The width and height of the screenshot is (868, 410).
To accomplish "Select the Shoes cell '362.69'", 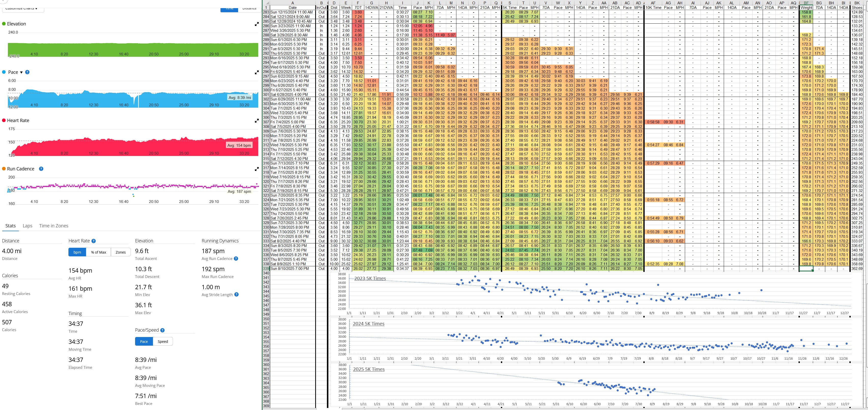I will click(x=857, y=269).
